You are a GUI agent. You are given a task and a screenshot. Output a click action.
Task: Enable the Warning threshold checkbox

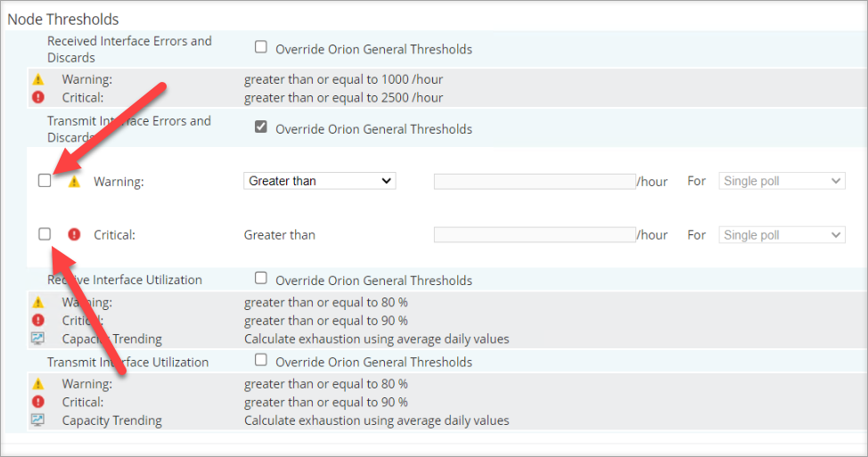pyautogui.click(x=45, y=181)
